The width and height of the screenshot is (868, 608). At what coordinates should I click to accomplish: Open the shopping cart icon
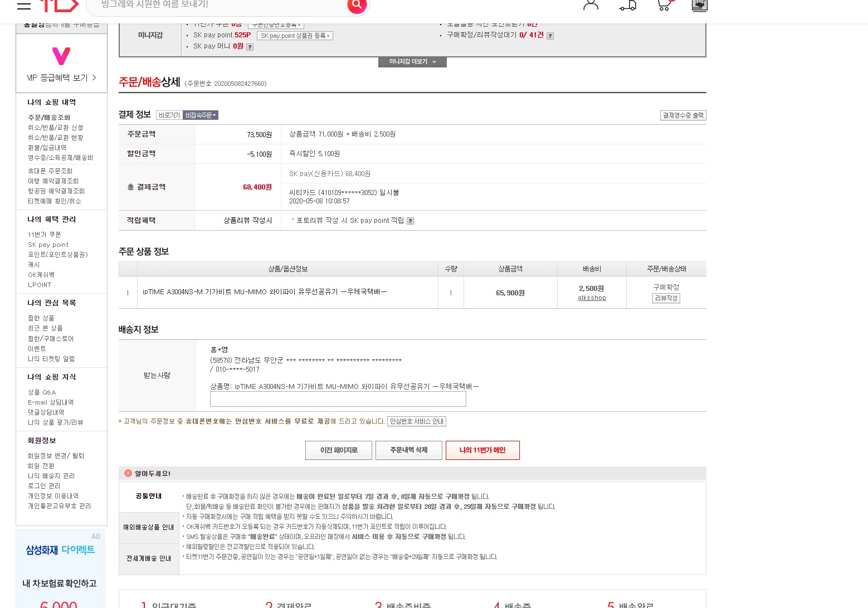click(x=664, y=5)
